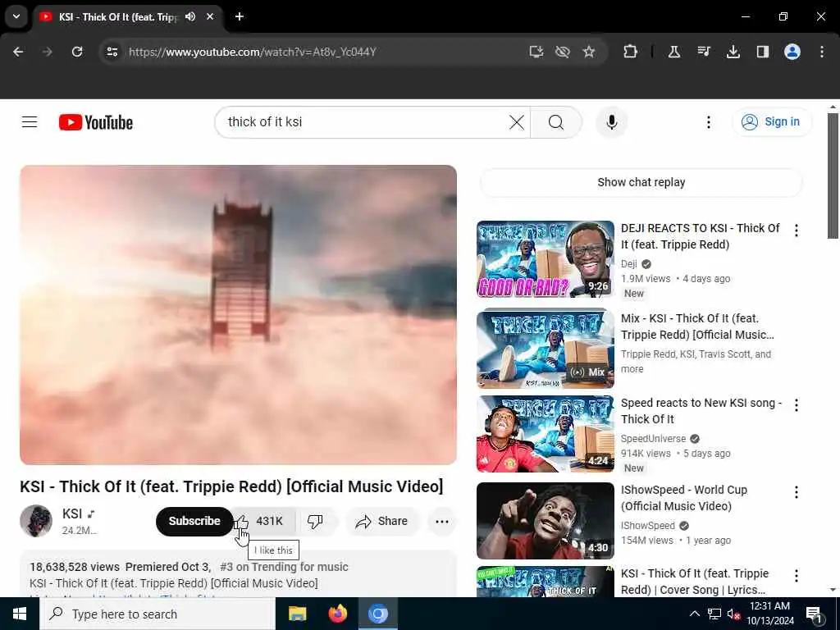This screenshot has height=630, width=840.
Task: Open #3 on Trending for music link
Action: point(284,567)
